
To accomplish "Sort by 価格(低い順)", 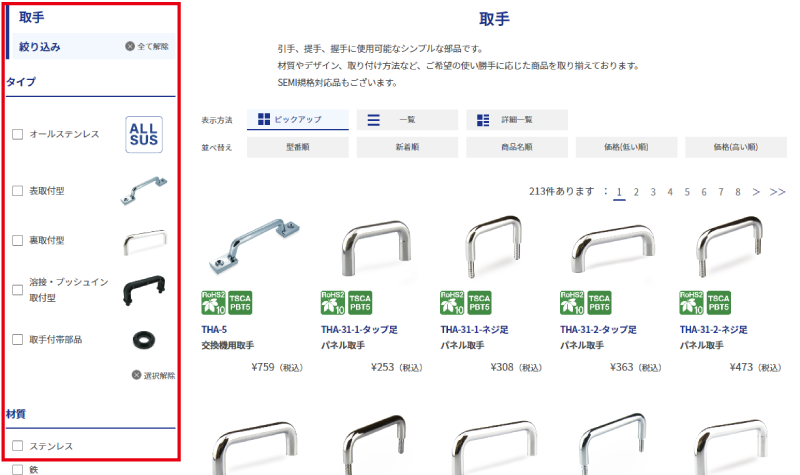I will (x=626, y=147).
